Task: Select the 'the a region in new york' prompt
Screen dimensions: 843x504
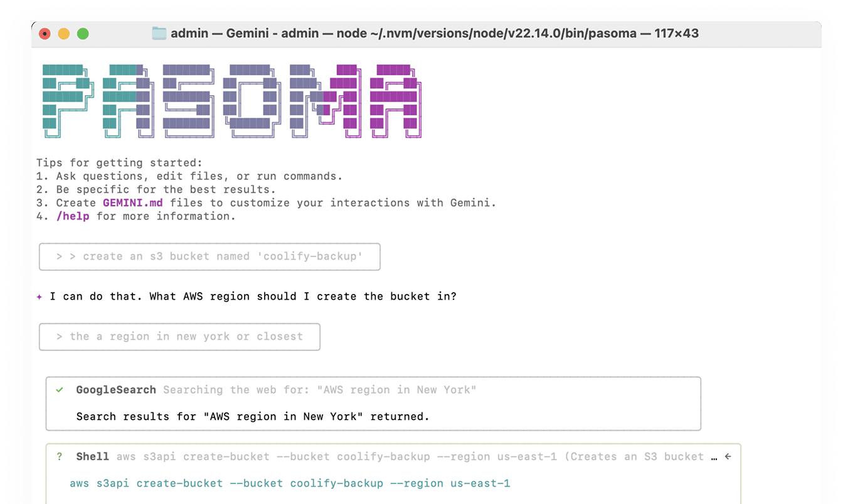Action: tap(179, 337)
